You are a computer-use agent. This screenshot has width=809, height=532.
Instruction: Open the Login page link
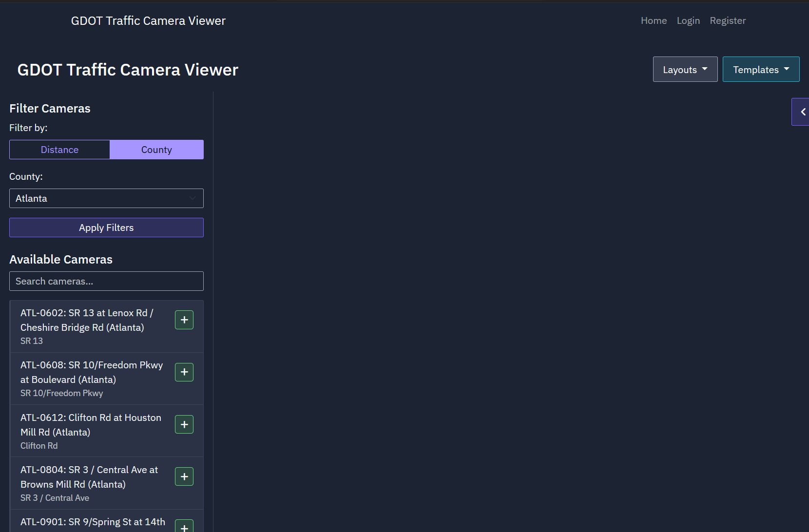tap(688, 20)
